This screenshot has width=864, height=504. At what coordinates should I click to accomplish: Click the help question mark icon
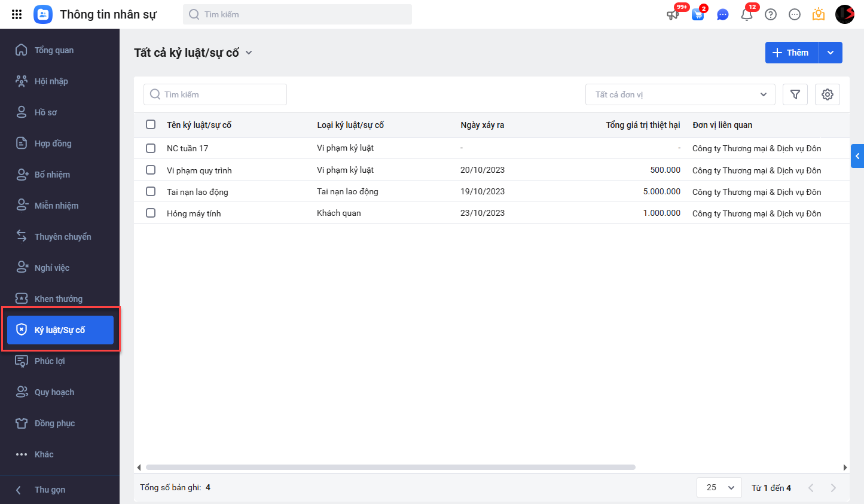(x=771, y=14)
